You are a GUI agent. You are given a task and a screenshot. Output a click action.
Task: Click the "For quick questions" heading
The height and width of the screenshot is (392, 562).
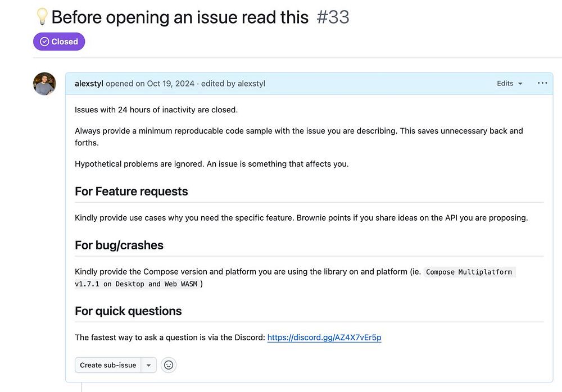click(x=128, y=311)
